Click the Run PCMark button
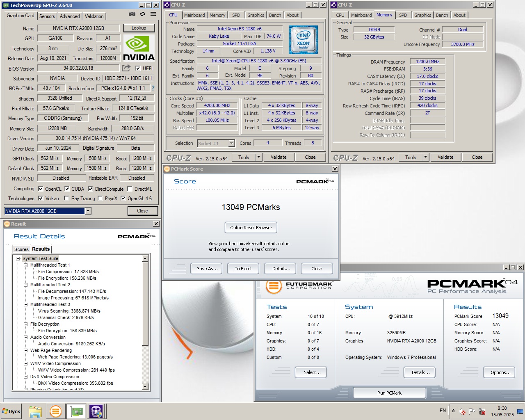The height and width of the screenshot is (420, 525). [389, 393]
